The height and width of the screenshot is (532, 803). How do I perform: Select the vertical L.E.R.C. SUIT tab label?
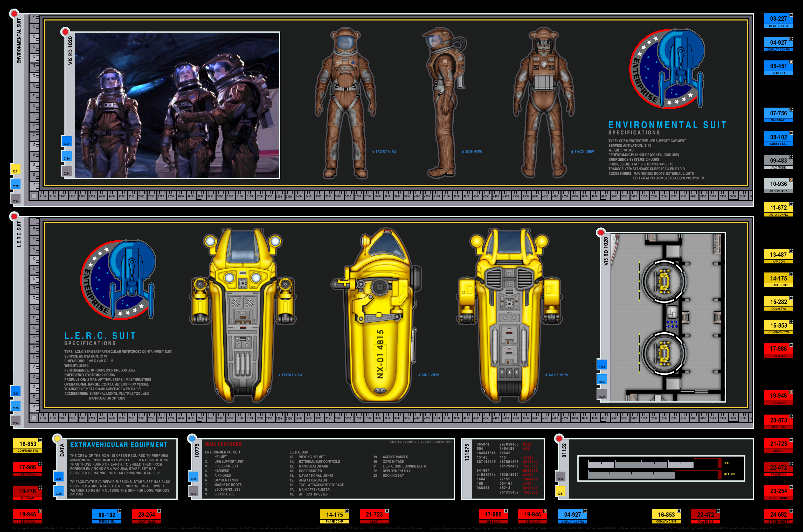19,234
